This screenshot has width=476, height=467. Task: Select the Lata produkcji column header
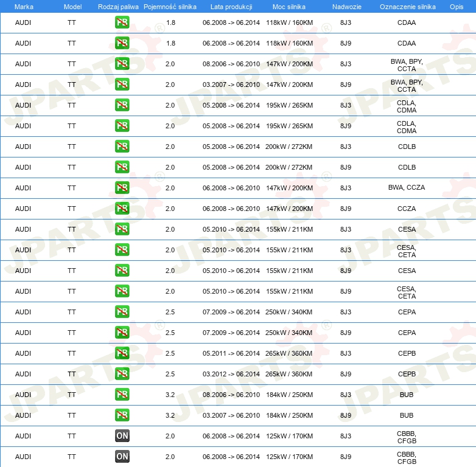click(231, 7)
